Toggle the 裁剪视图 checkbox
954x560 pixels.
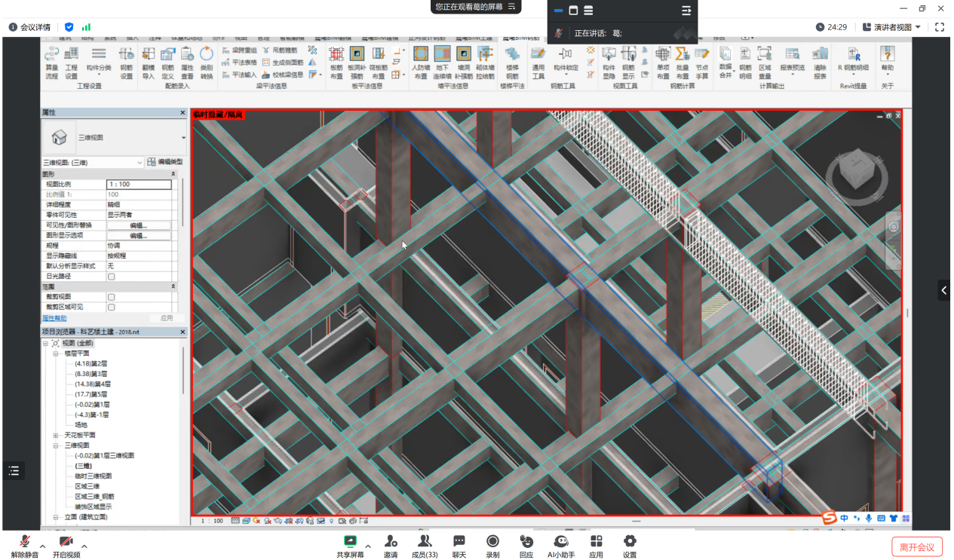112,297
